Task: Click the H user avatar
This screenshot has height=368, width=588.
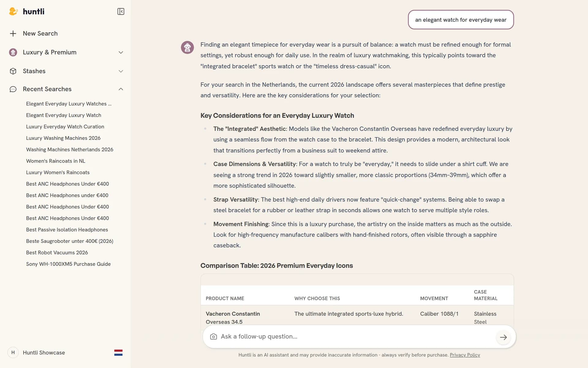Action: click(x=13, y=353)
